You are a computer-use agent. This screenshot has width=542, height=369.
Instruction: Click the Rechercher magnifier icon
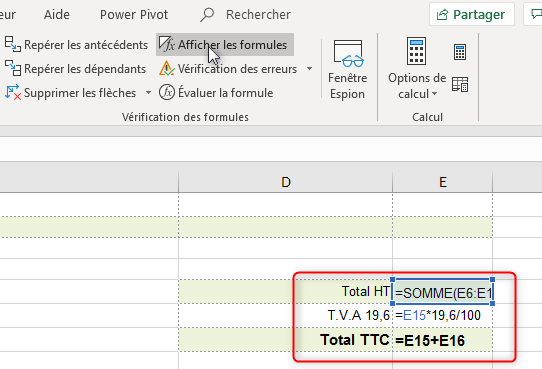(207, 15)
